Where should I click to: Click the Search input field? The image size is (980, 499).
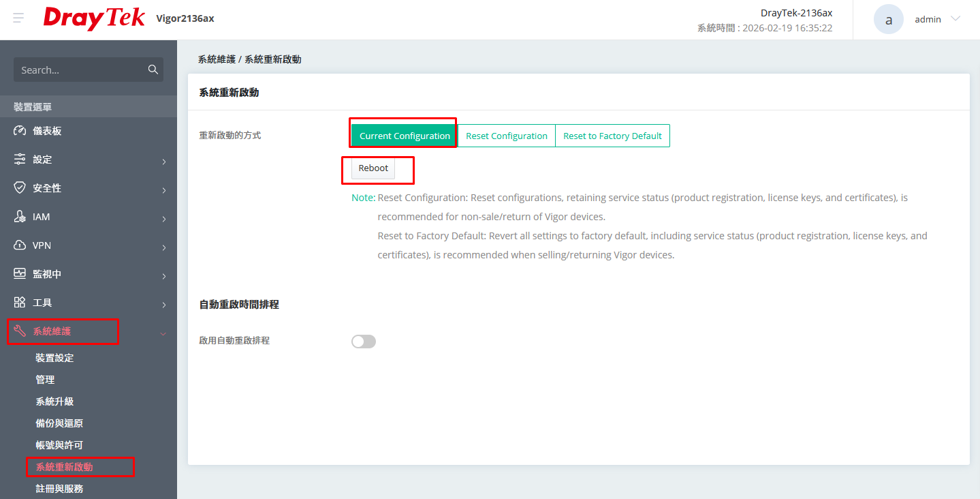click(80, 70)
